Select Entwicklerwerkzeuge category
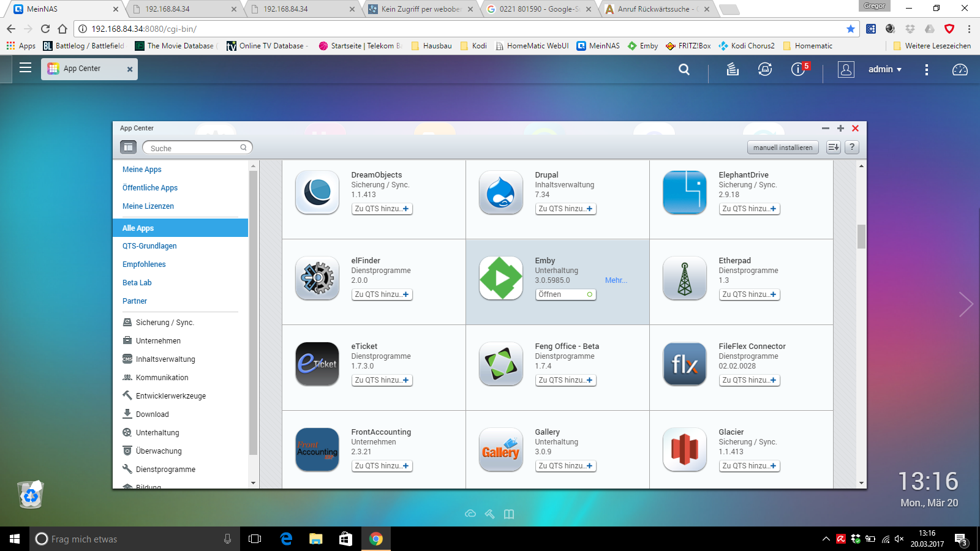 pos(164,396)
